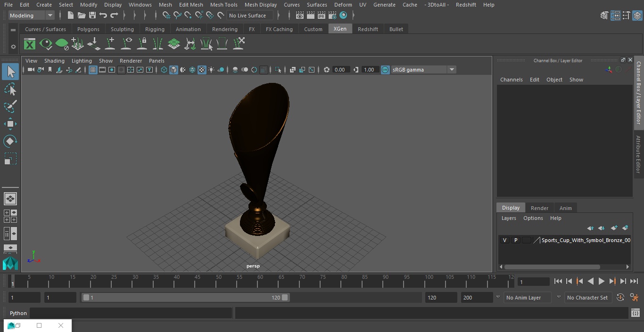Image resolution: width=644 pixels, height=332 pixels.
Task: Click Options in Layer Editor
Action: tap(533, 218)
